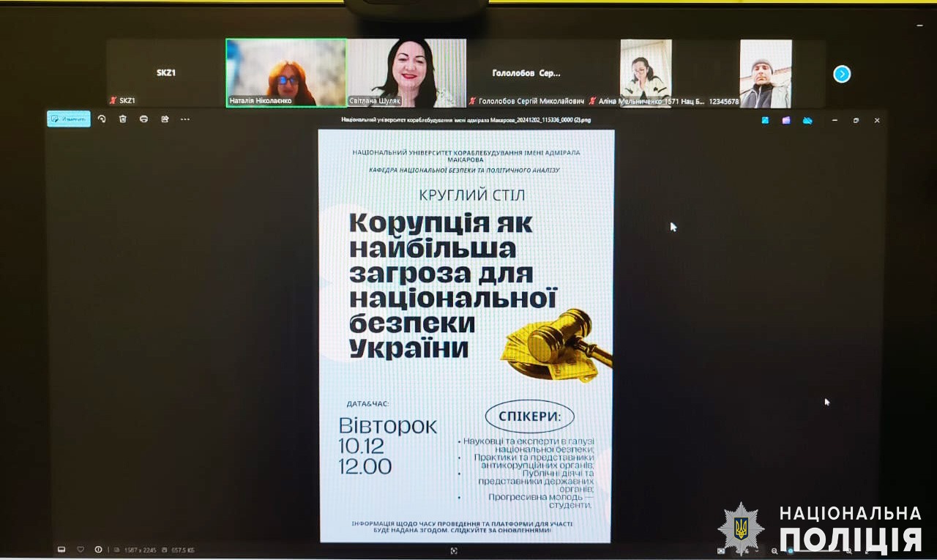Close the Photos window
Screen dimensions: 937x560
click(x=877, y=120)
